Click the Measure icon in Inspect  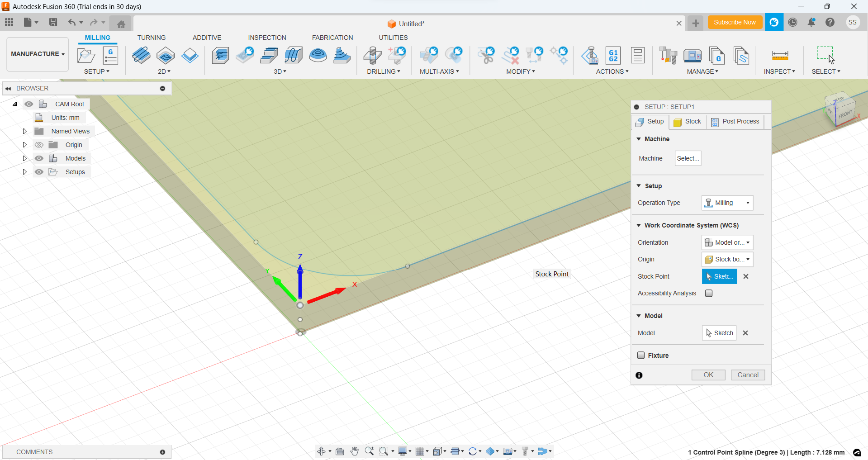(780, 56)
